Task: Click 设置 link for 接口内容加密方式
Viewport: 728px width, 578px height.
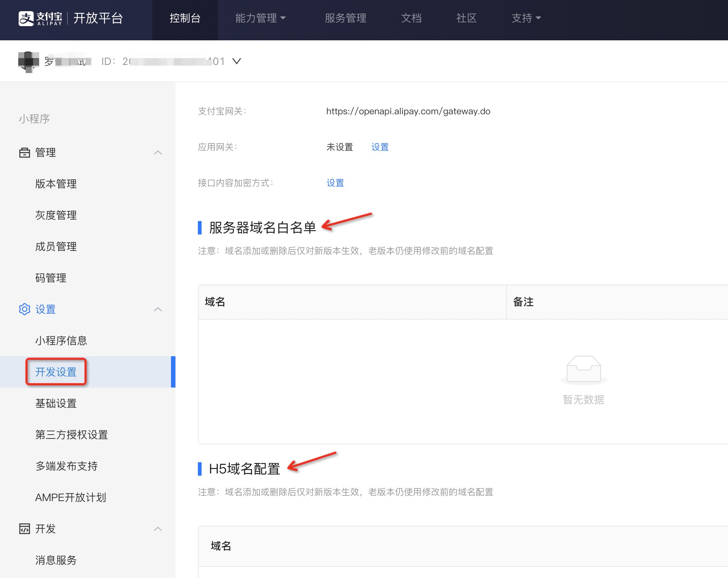Action: point(335,183)
